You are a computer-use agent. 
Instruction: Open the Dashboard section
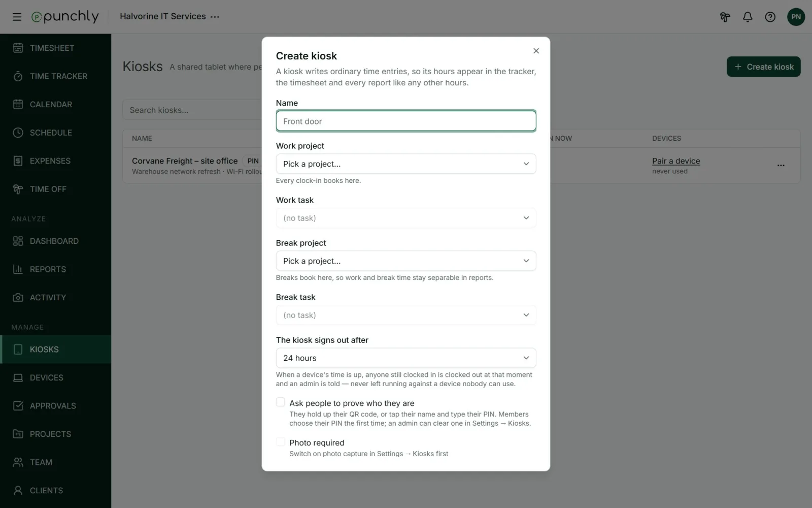pyautogui.click(x=55, y=241)
